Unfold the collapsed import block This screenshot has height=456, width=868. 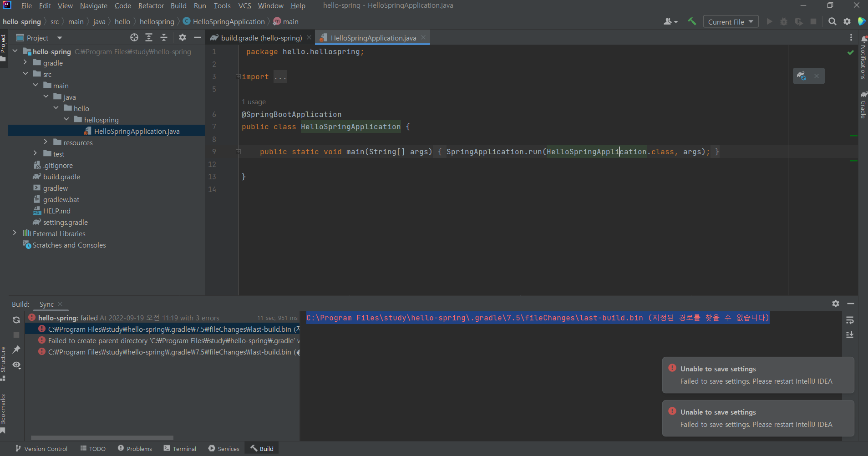pos(238,76)
